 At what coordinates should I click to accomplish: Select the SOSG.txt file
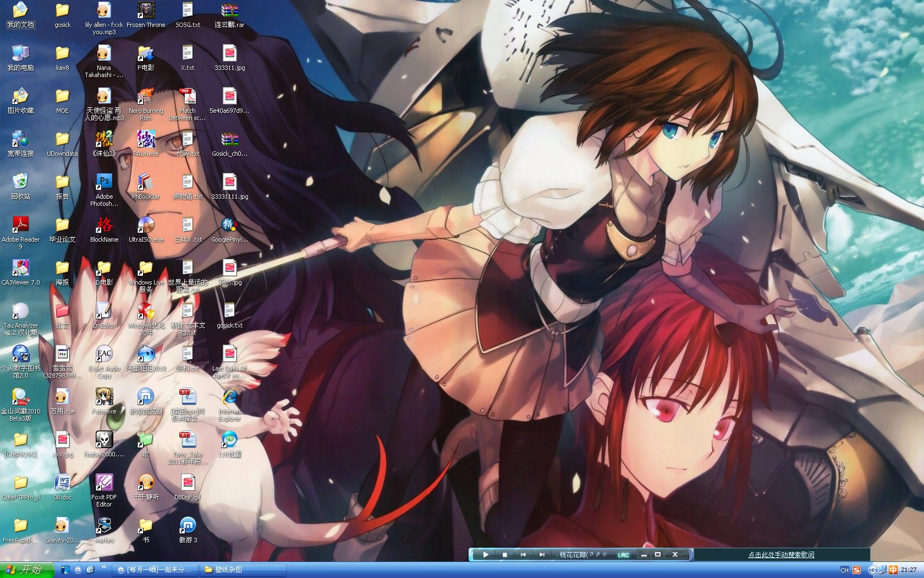pos(188,14)
